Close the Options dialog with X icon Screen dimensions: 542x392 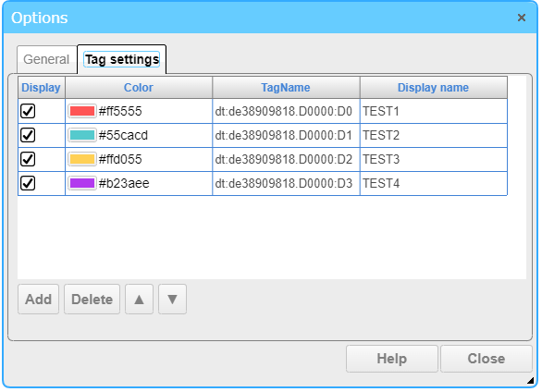tap(522, 18)
